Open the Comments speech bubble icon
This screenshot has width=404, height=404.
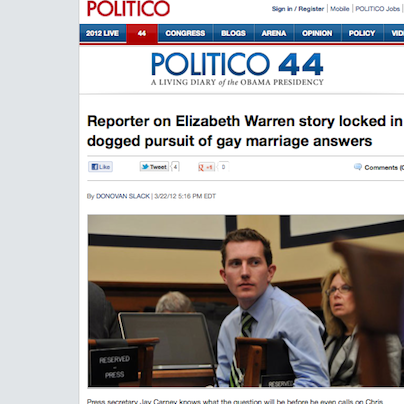pos(358,167)
